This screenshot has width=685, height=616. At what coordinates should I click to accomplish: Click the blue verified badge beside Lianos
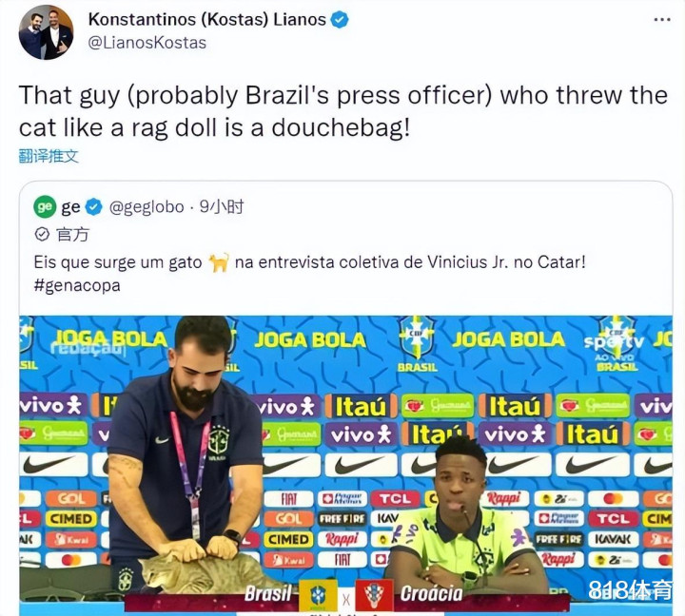339,20
